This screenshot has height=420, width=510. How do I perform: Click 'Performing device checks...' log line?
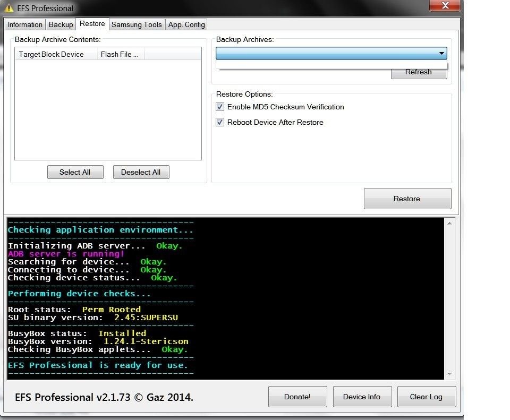(x=79, y=294)
